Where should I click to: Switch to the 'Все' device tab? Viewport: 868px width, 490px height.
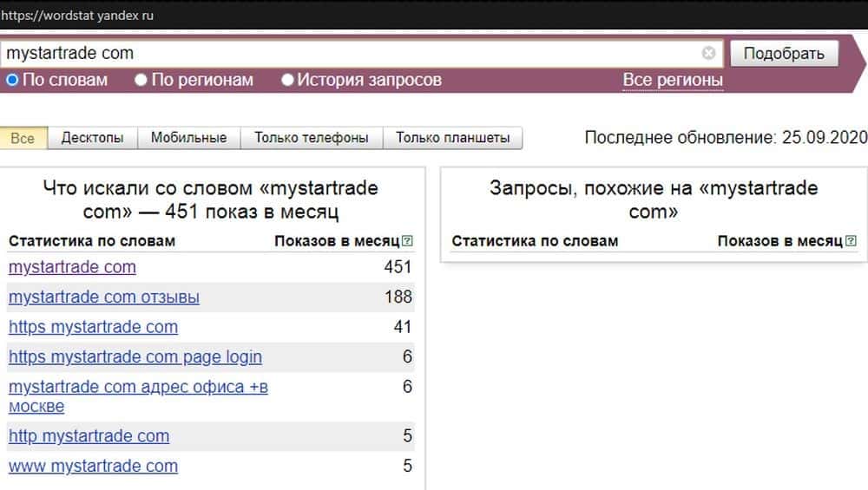[x=23, y=138]
